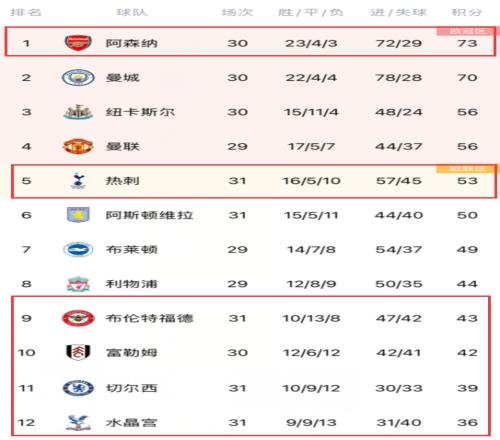
Task: Open the Brighton club logo
Action: click(78, 249)
